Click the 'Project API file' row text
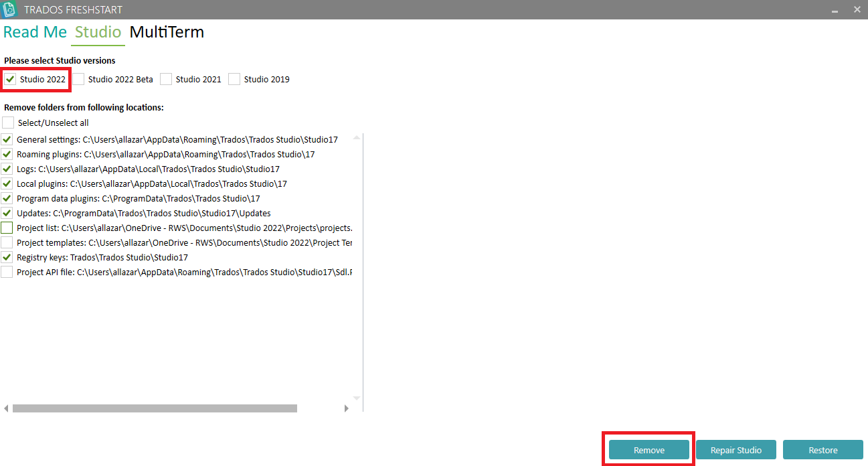868x466 pixels. [x=185, y=273]
